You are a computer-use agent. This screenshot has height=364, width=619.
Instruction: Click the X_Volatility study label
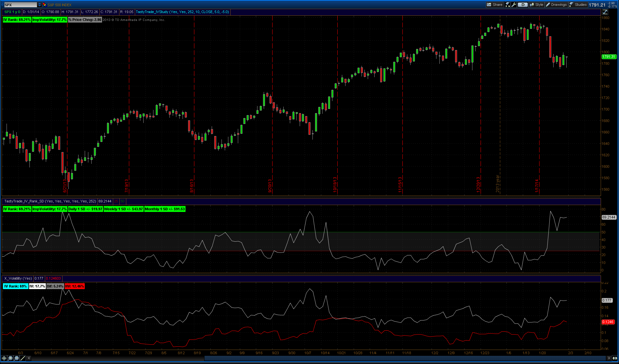click(18, 278)
